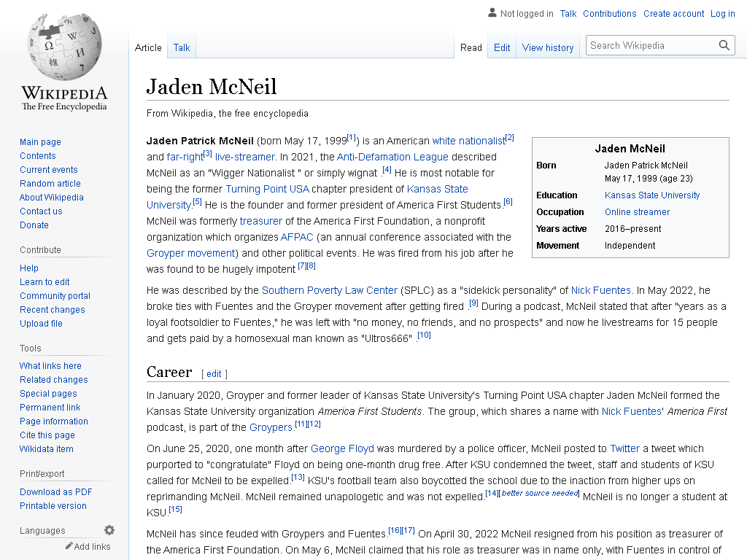The width and height of the screenshot is (747, 560).
Task: Click the Download as PDF link
Action: [x=55, y=492]
